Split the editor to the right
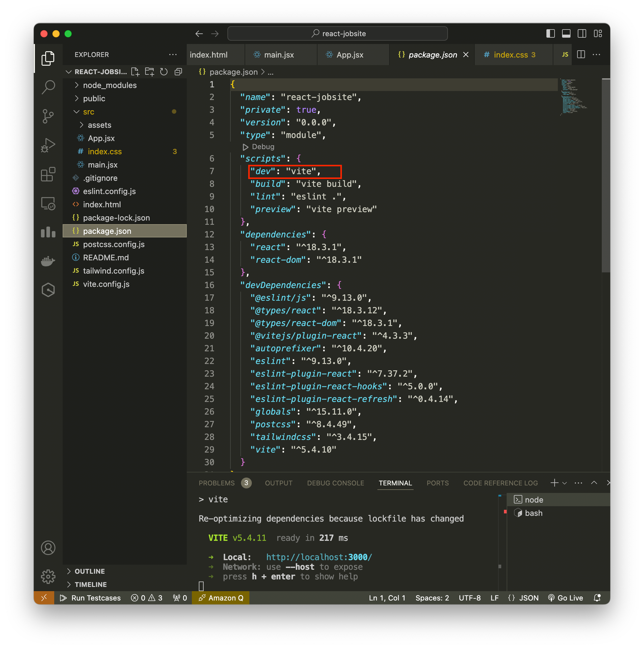Screen dimensions: 644x649 coord(581,55)
